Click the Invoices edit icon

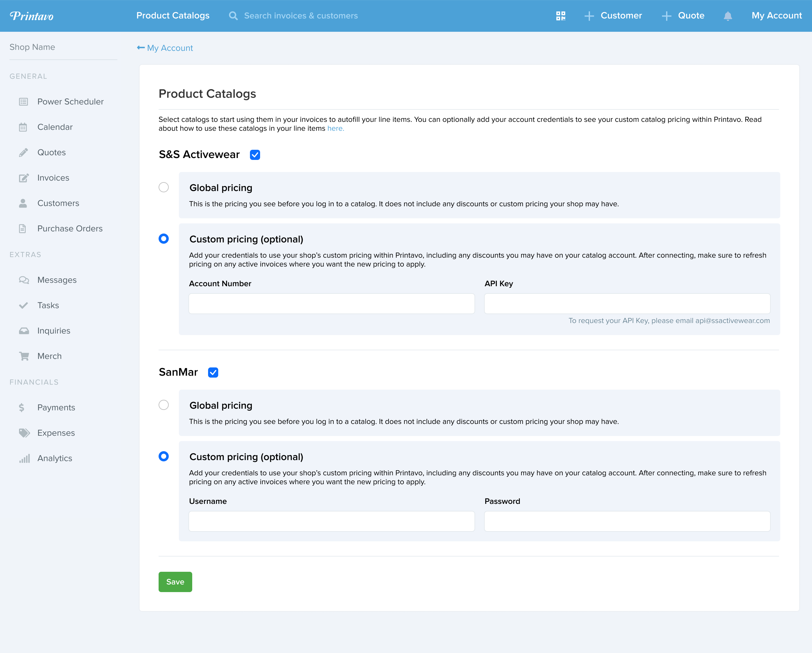24,178
